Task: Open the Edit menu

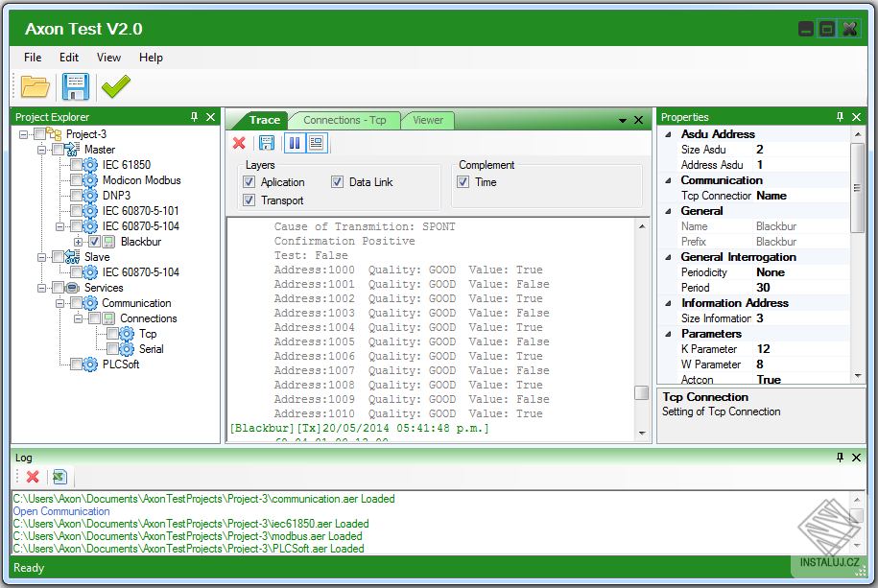Action: (x=69, y=58)
